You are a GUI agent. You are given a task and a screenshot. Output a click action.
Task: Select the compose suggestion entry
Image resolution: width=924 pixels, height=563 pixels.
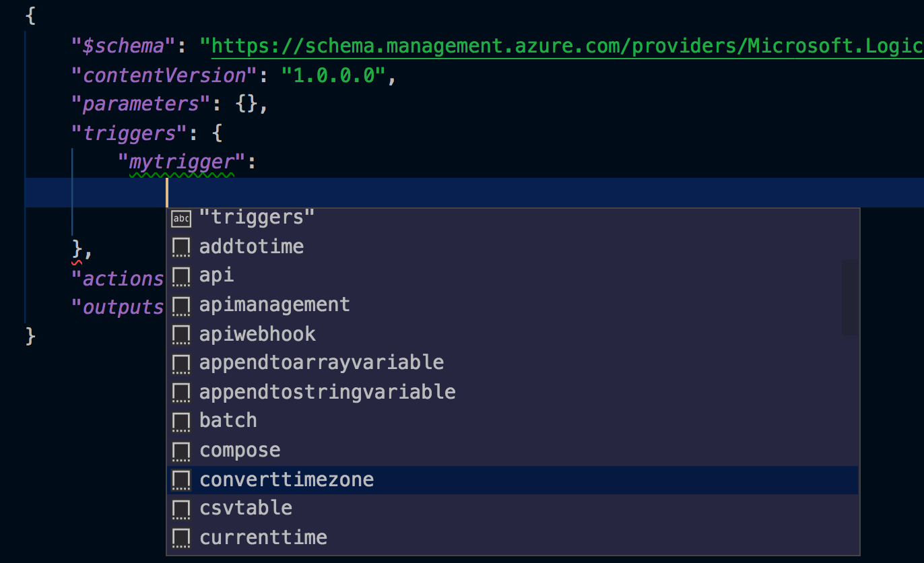point(240,450)
